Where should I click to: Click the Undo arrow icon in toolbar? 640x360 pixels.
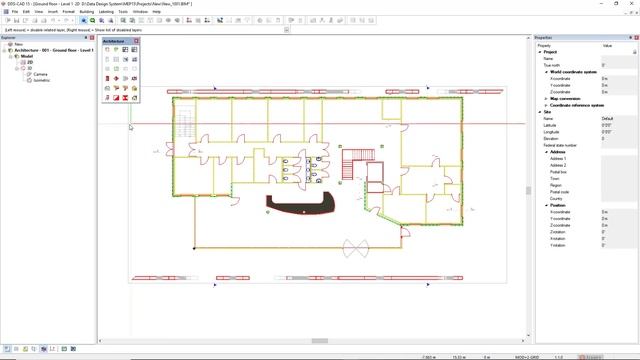coord(53,20)
